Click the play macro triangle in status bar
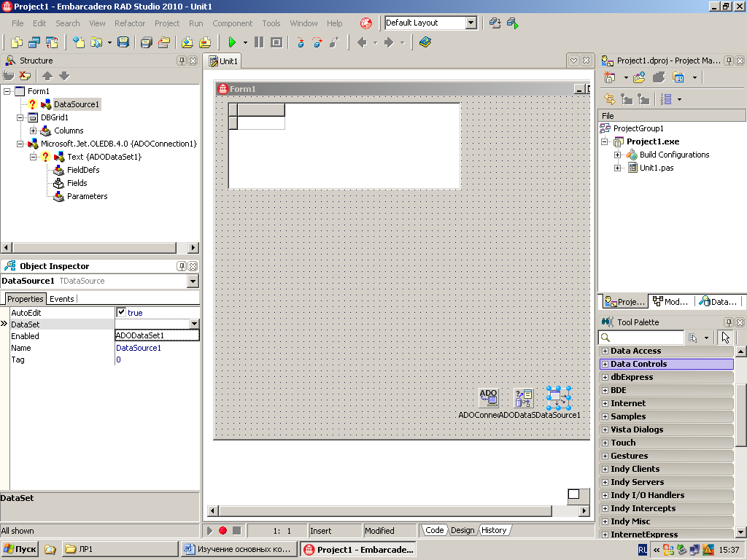This screenshot has height=560, width=747. (x=209, y=530)
